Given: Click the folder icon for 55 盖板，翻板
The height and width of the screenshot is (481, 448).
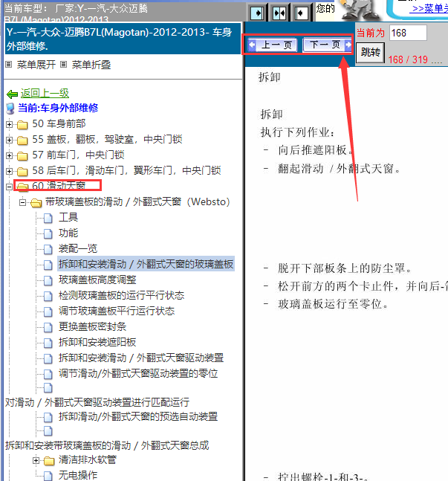Looking at the screenshot, I should 22,141.
